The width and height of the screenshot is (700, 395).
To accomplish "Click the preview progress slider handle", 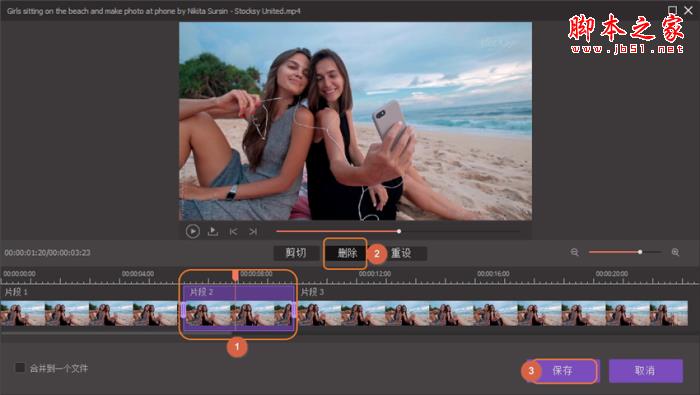I will (399, 231).
